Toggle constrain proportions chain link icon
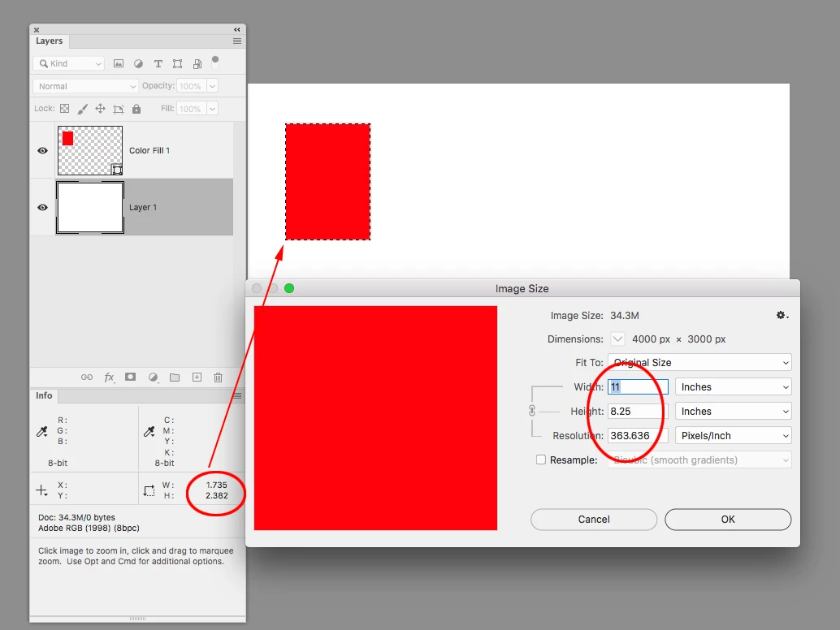The image size is (840, 630). 532,411
